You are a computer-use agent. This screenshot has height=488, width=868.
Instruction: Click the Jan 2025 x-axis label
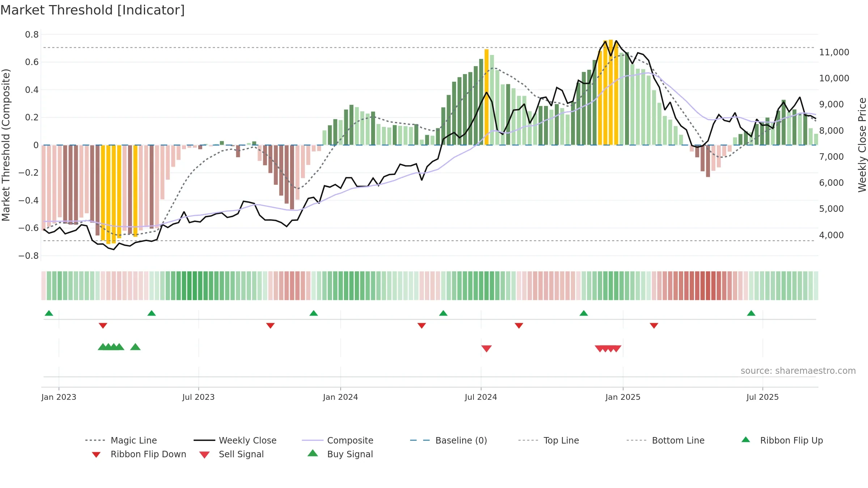623,397
